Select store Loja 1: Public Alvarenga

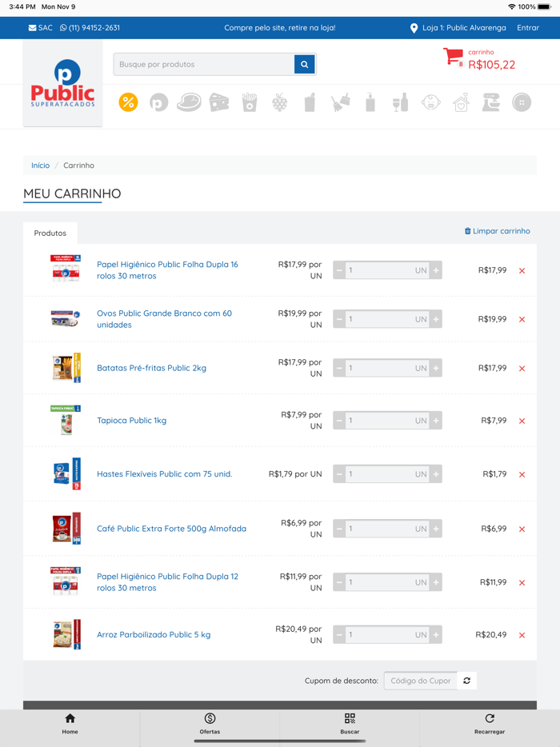458,28
